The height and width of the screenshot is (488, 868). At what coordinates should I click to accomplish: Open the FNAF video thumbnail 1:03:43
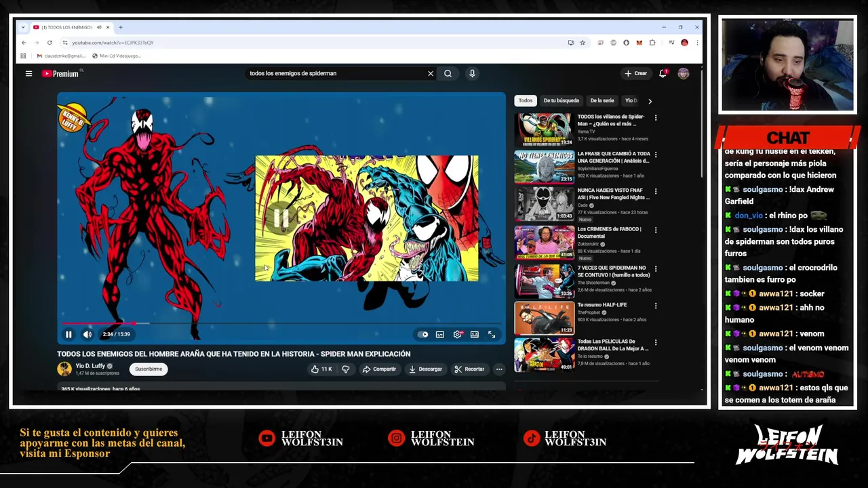tap(544, 204)
